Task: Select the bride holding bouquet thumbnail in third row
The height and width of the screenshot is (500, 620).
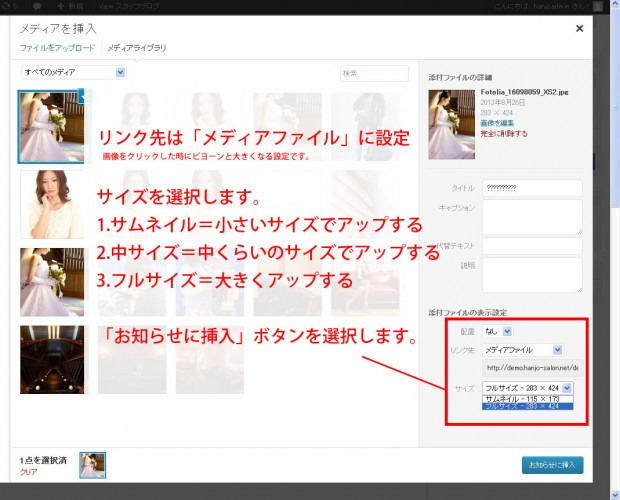Action: pyautogui.click(x=51, y=282)
